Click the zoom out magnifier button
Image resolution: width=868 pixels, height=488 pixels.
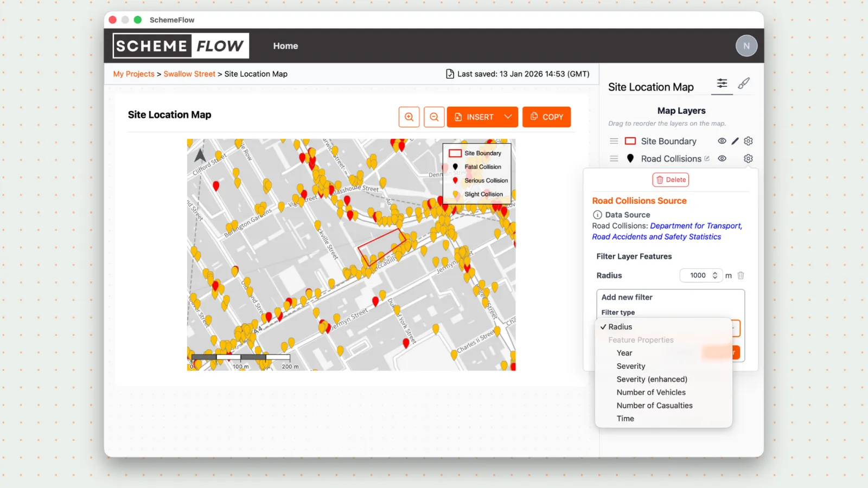(x=434, y=117)
